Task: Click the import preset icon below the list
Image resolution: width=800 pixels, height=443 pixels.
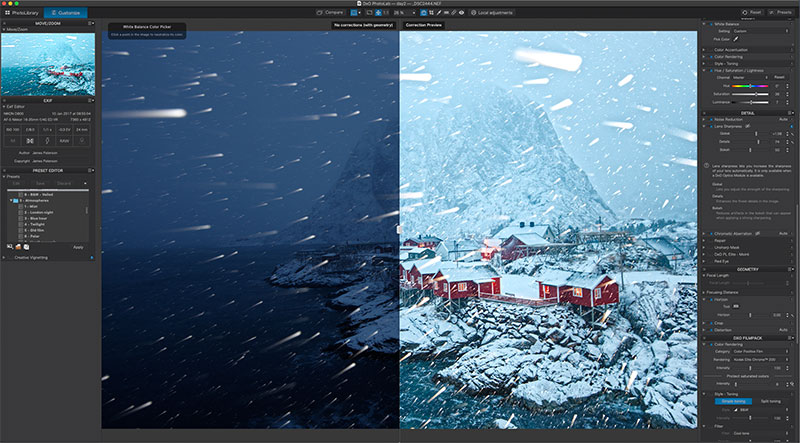Action: click(x=27, y=247)
